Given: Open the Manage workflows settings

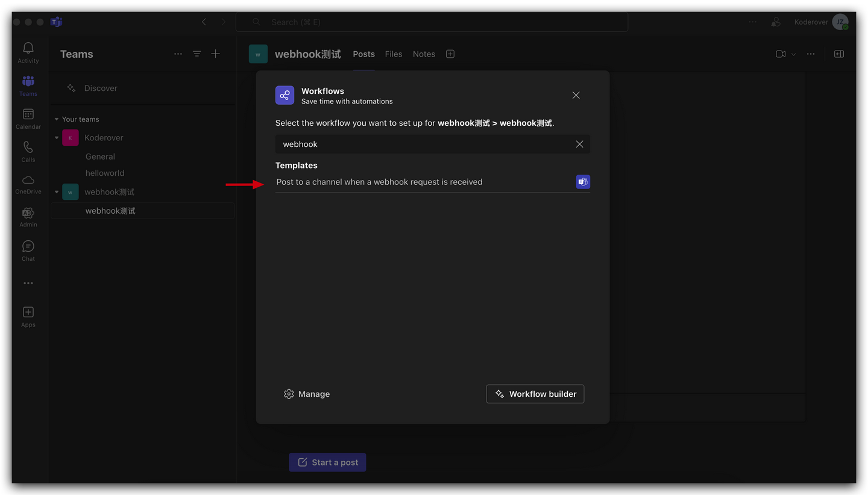Looking at the screenshot, I should click(307, 394).
